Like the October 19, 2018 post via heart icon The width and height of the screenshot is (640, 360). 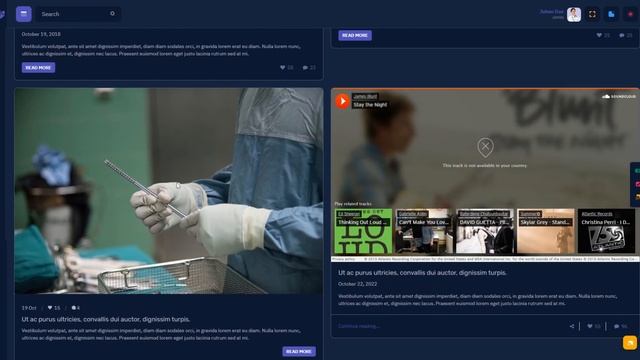click(282, 68)
